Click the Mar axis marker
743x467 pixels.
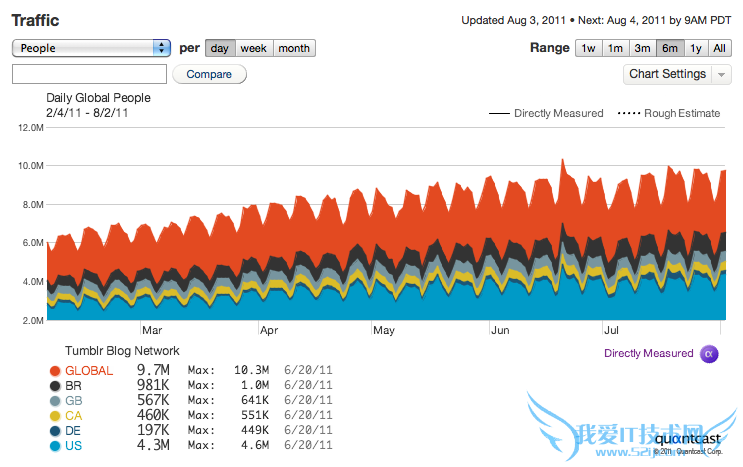click(152, 330)
